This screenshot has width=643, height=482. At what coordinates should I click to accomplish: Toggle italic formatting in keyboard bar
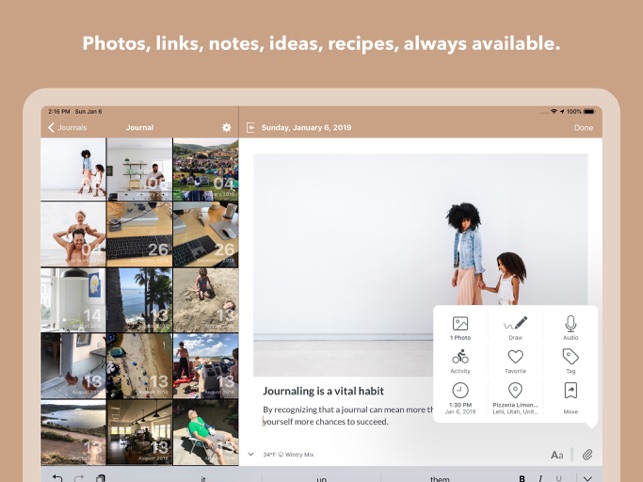point(540,478)
